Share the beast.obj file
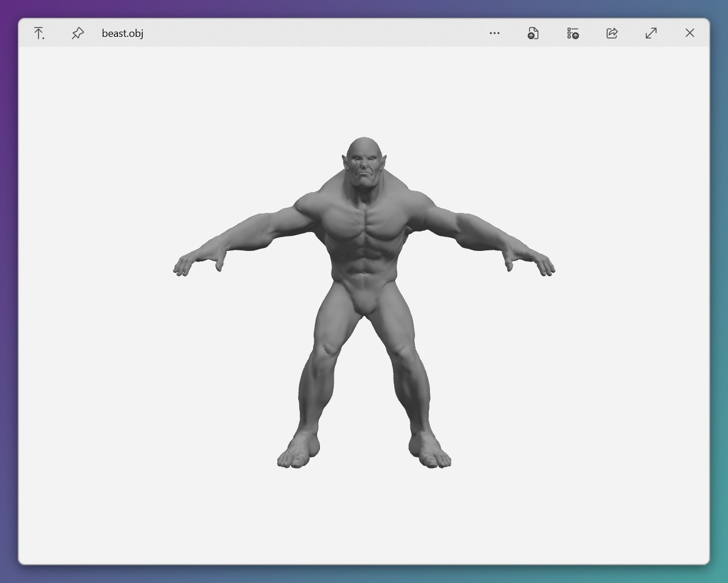Screen dimensions: 728x583 (612, 33)
